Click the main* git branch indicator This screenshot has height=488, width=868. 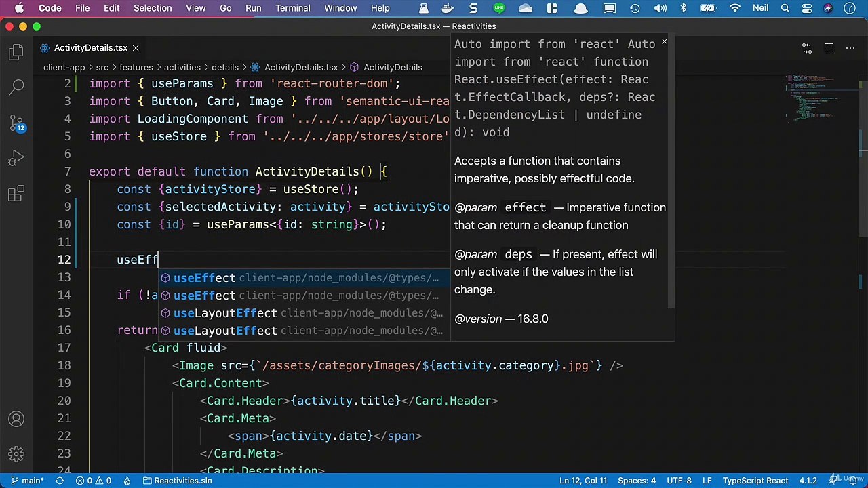coord(27,481)
